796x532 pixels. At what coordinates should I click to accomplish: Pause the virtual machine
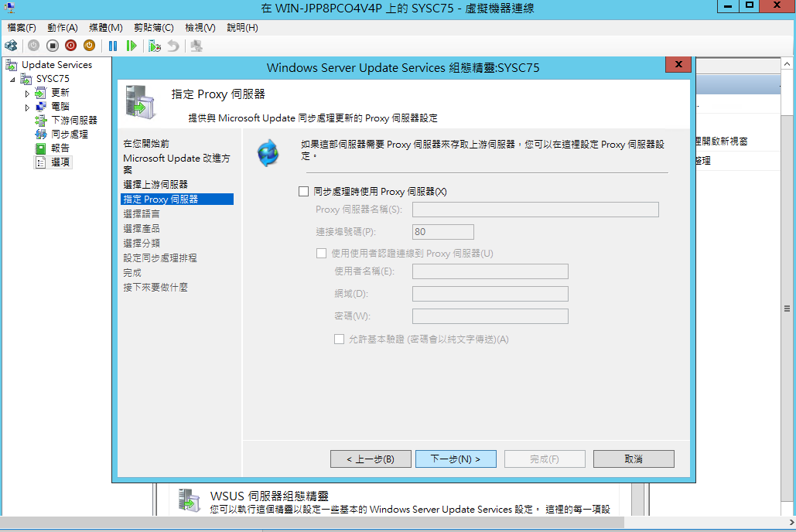tap(113, 46)
